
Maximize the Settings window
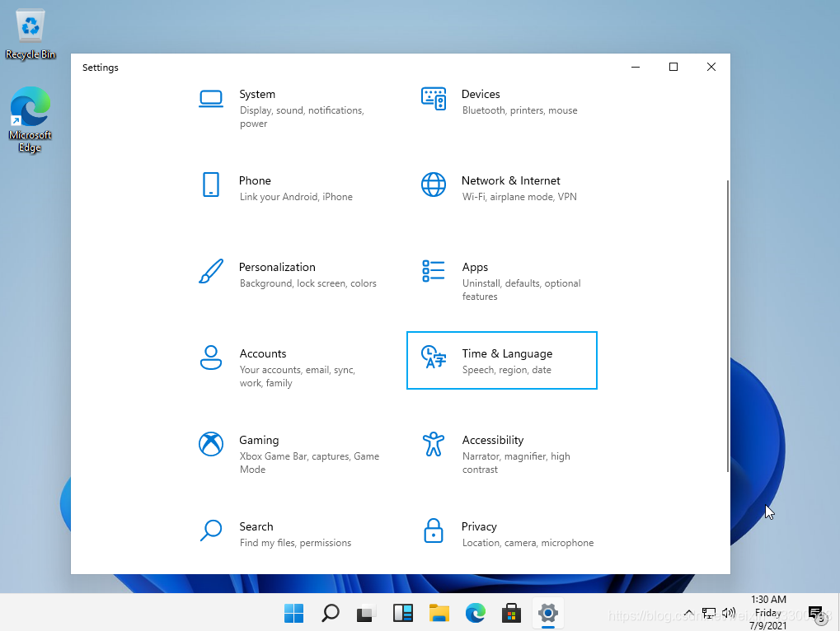(673, 67)
